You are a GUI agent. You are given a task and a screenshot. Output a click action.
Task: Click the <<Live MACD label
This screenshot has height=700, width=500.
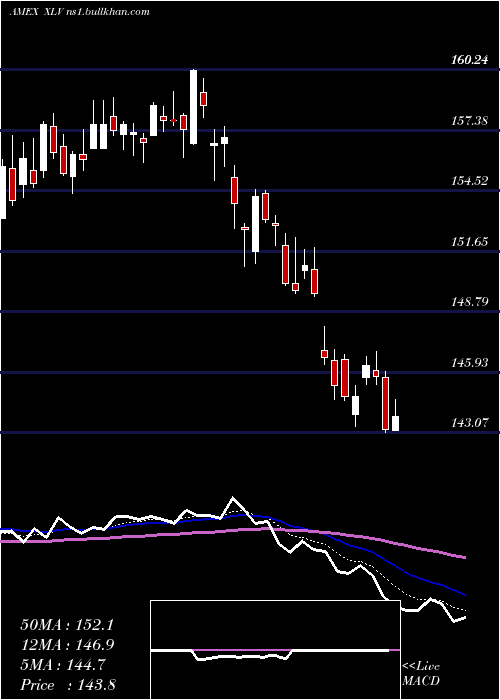pyautogui.click(x=421, y=674)
